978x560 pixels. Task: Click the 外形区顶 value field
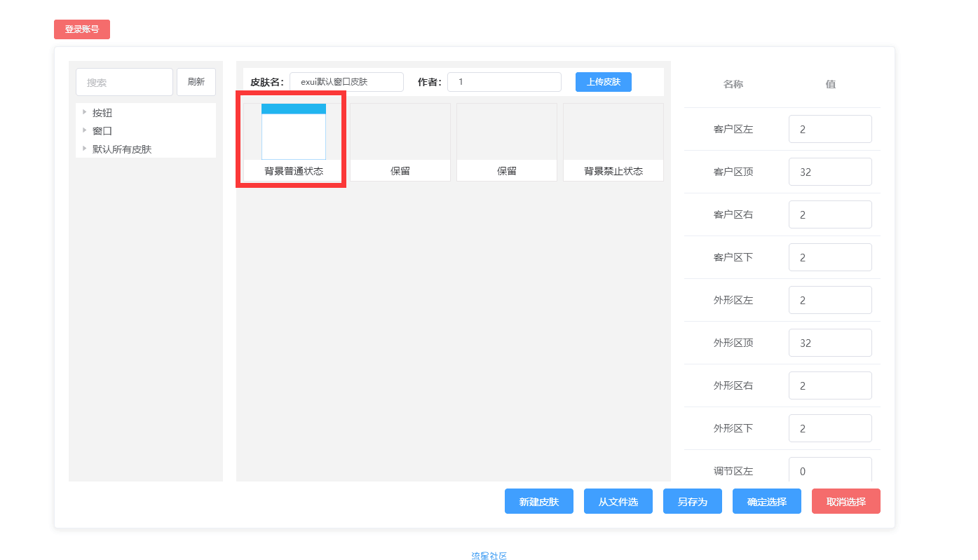pyautogui.click(x=829, y=343)
